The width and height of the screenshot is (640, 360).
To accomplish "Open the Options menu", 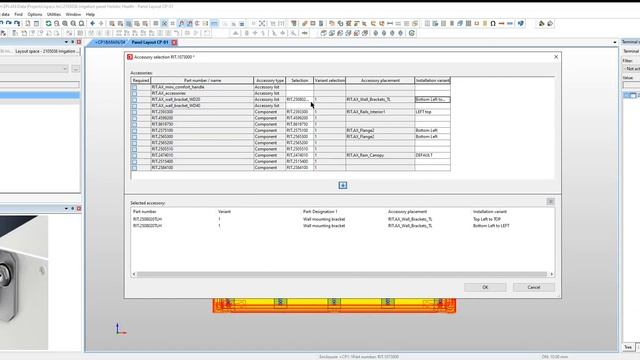I will coord(35,14).
